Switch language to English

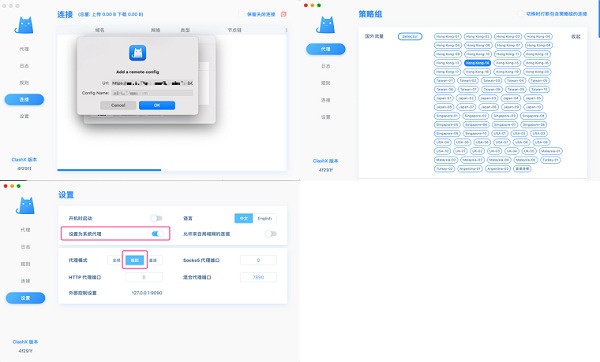coord(265,219)
